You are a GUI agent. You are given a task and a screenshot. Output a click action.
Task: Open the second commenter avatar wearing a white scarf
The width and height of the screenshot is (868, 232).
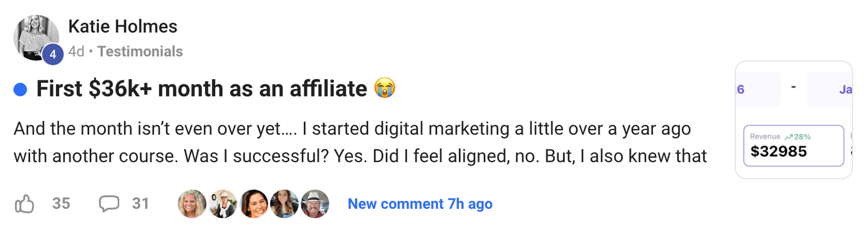click(223, 204)
